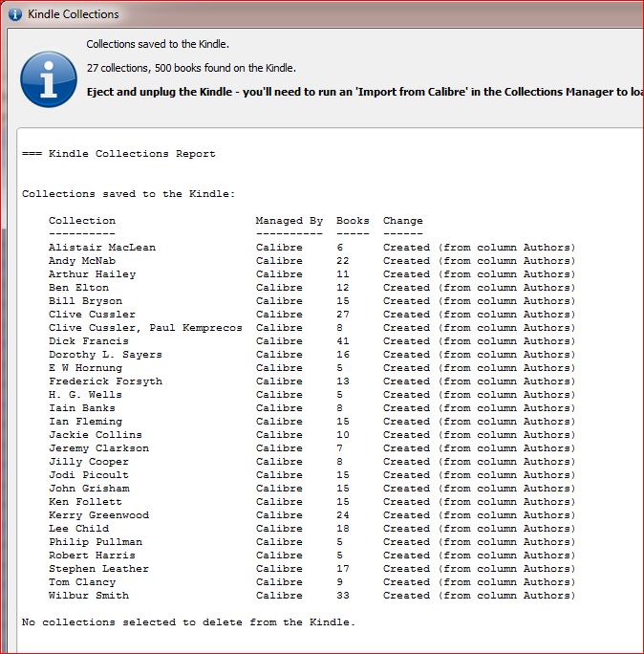Screen dimensions: 644x654
Task: Click the 'Collection' column header
Action: point(82,221)
